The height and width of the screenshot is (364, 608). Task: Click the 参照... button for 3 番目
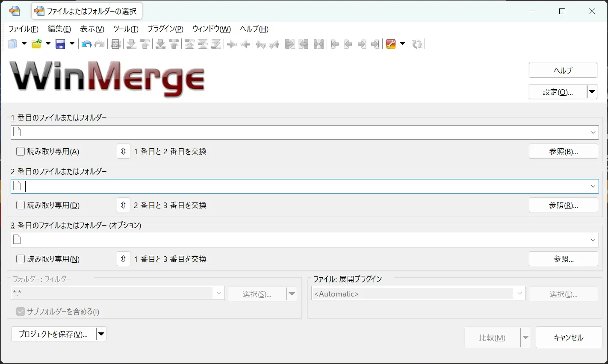[x=563, y=259]
